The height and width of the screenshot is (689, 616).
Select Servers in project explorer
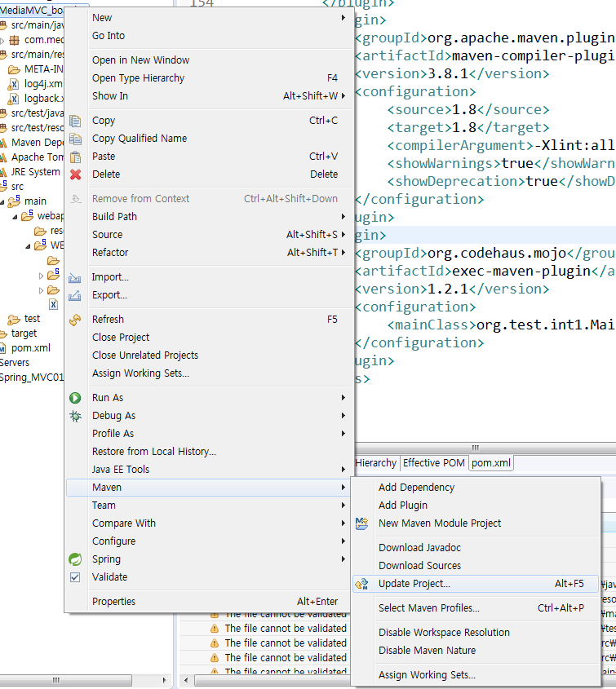pos(15,363)
